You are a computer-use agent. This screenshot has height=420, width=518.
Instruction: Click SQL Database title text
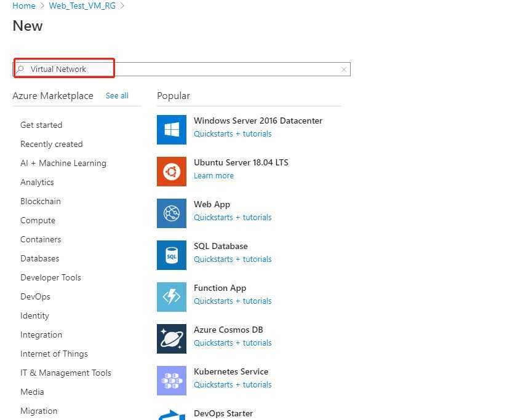coord(221,247)
